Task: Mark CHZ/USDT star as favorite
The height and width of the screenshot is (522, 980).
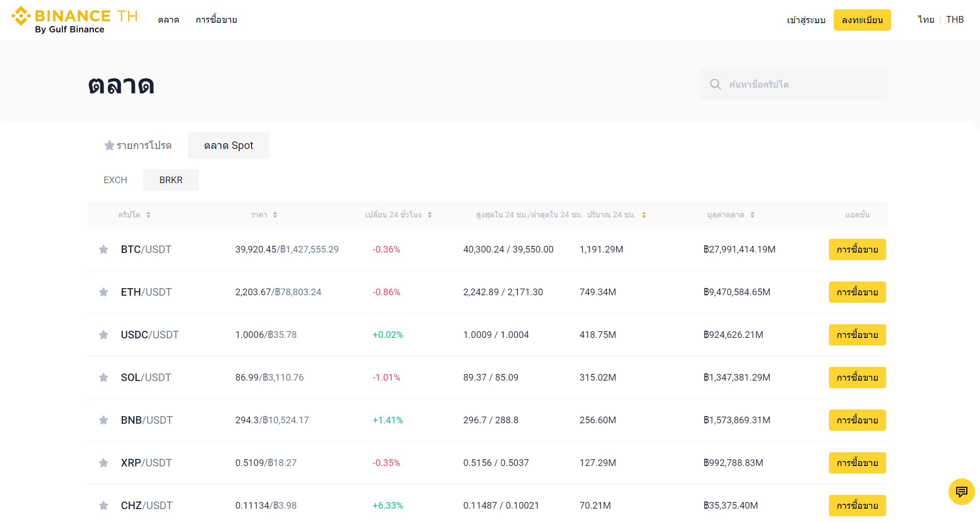Action: pos(104,506)
